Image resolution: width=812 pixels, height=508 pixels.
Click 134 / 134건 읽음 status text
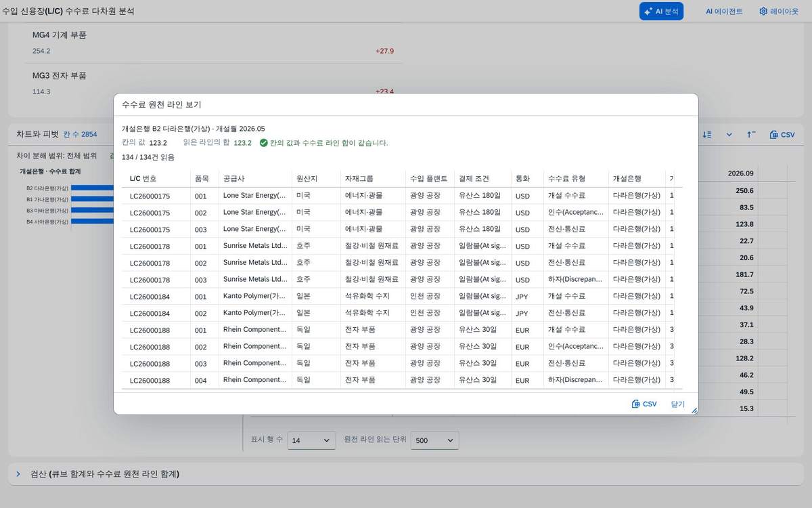point(148,157)
